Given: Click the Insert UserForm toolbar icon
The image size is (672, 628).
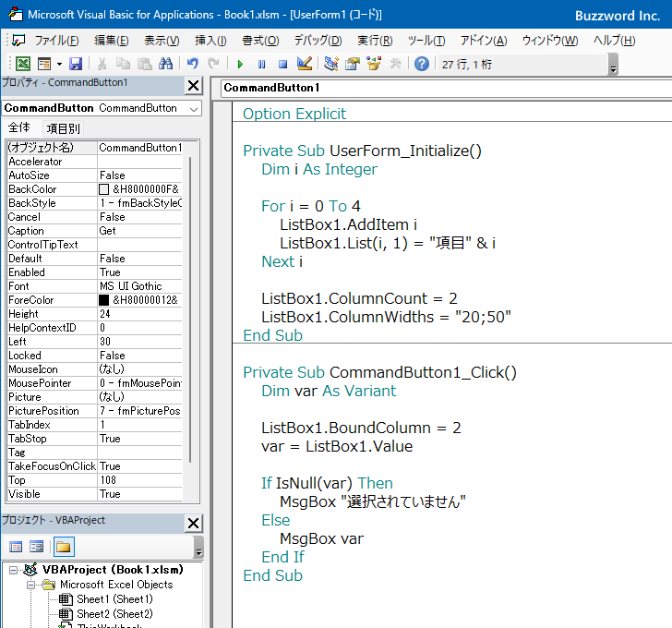Looking at the screenshot, I should tap(44, 64).
